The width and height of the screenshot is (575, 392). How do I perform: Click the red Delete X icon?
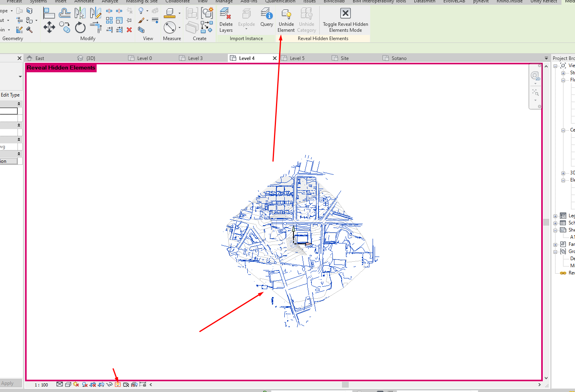[129, 30]
